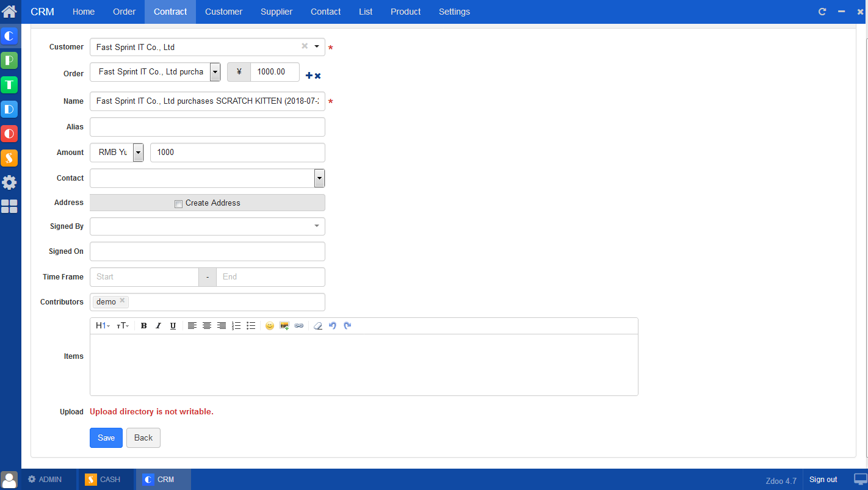Go to the Home menu
The width and height of the screenshot is (868, 490).
tap(84, 12)
